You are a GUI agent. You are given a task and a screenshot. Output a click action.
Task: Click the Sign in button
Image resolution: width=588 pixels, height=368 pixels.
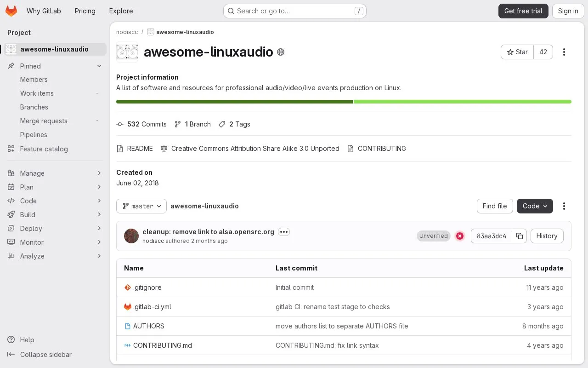pyautogui.click(x=568, y=11)
